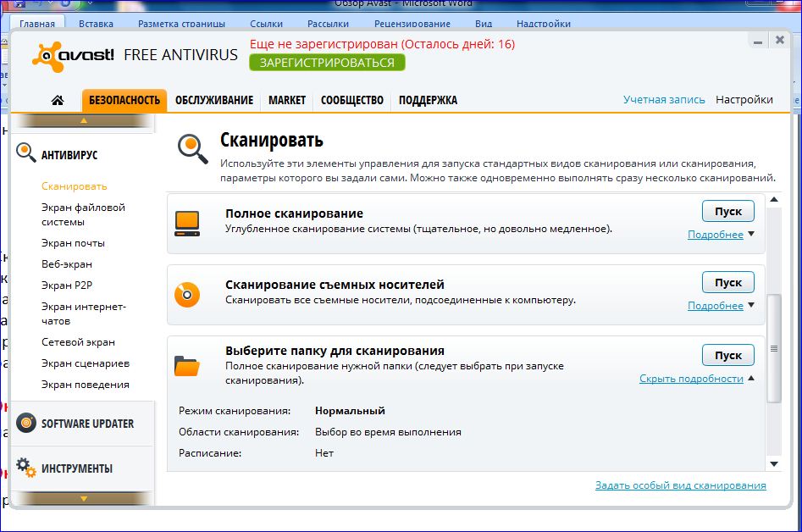Viewport: 802px width, 532px height.
Task: Select Сетевой экран in sidebar
Action: [78, 342]
